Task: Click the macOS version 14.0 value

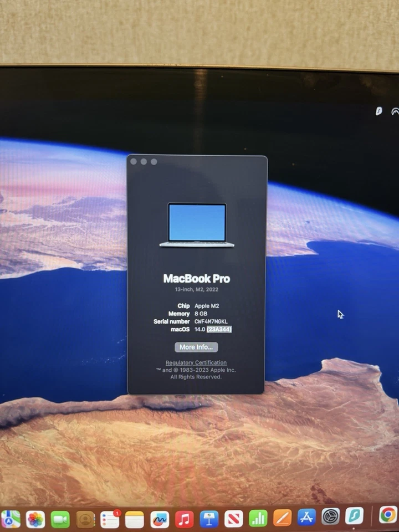Action: coord(199,329)
